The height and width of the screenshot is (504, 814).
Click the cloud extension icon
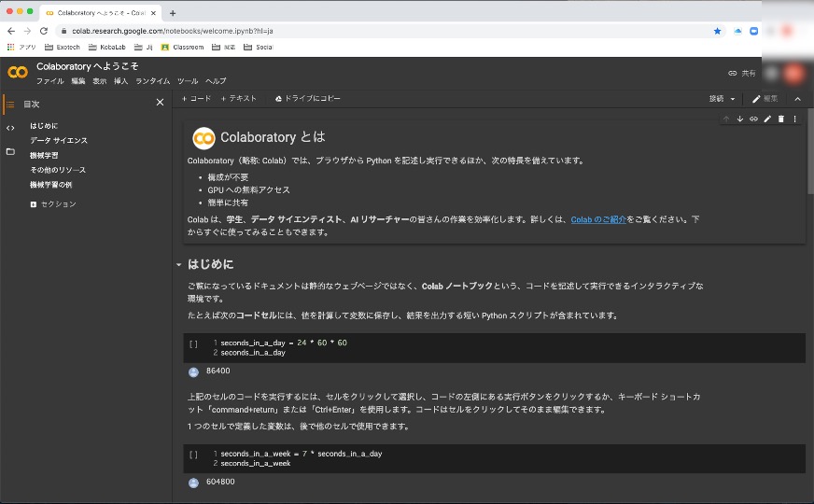737,31
